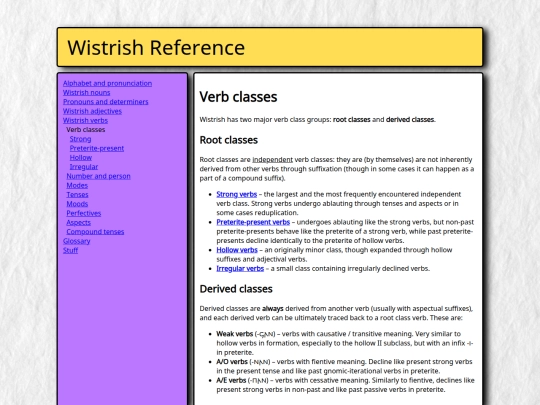Open Wistrish adjectives page

click(92, 111)
